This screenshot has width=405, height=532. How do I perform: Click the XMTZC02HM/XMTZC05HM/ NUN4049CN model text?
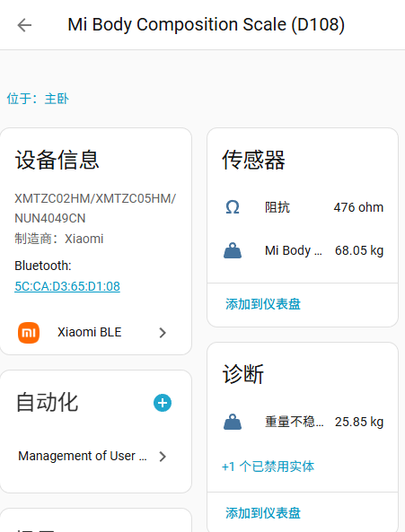[x=95, y=208]
